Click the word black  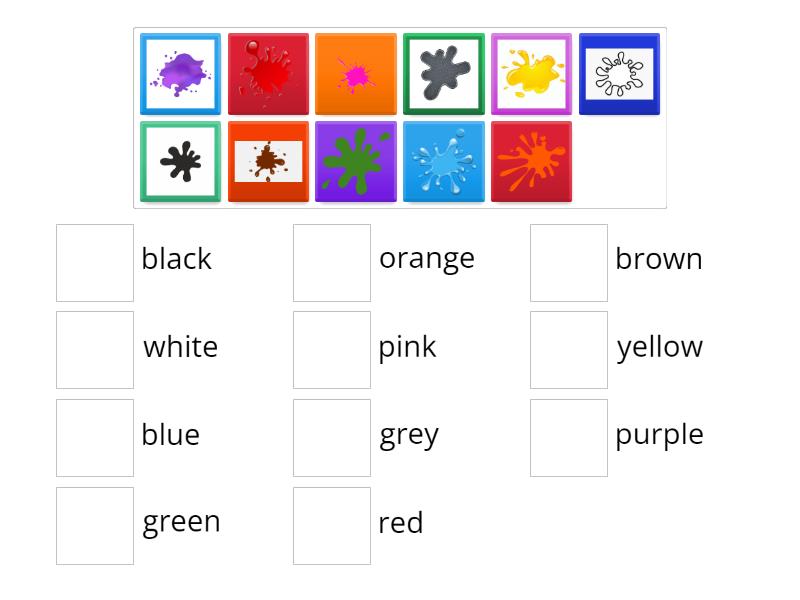tap(176, 258)
